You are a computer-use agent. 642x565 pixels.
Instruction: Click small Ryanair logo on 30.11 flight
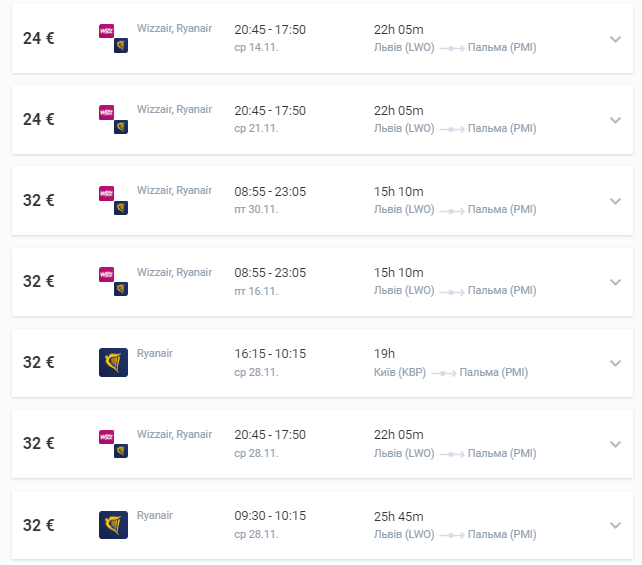[x=121, y=208]
